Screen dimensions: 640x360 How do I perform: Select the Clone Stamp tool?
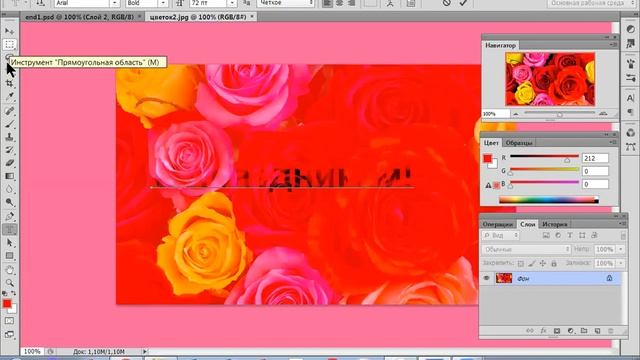(x=9, y=137)
